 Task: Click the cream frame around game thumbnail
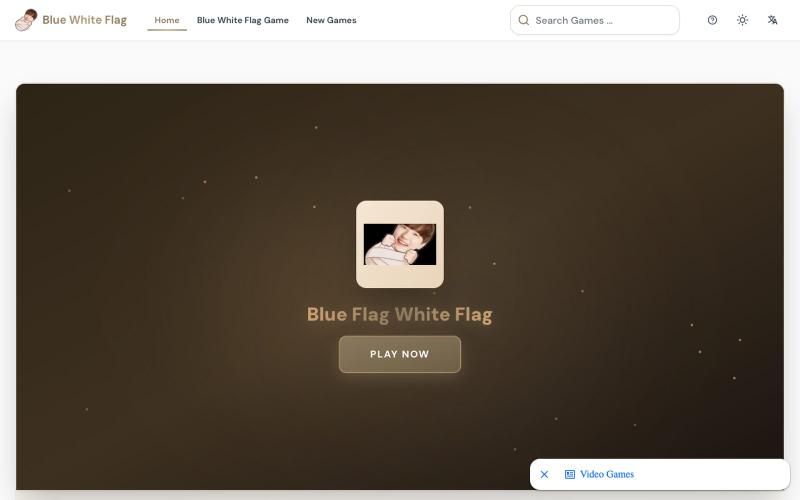399,277
